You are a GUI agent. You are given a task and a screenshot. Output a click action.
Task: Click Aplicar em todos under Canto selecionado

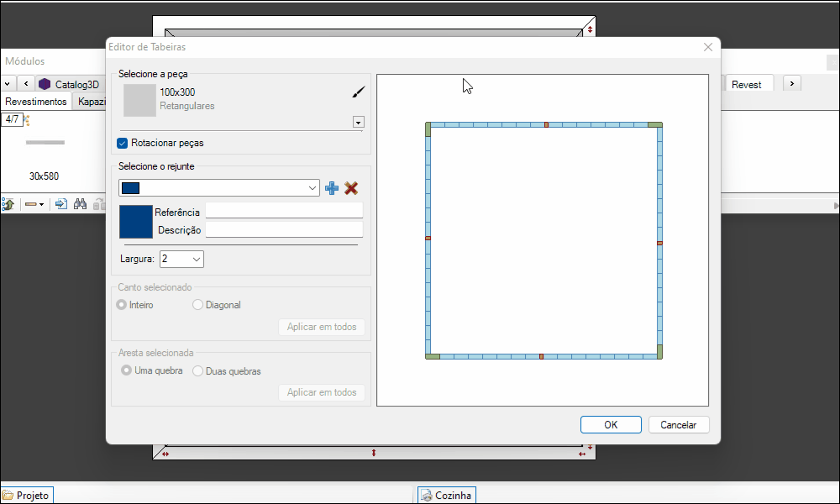[322, 327]
